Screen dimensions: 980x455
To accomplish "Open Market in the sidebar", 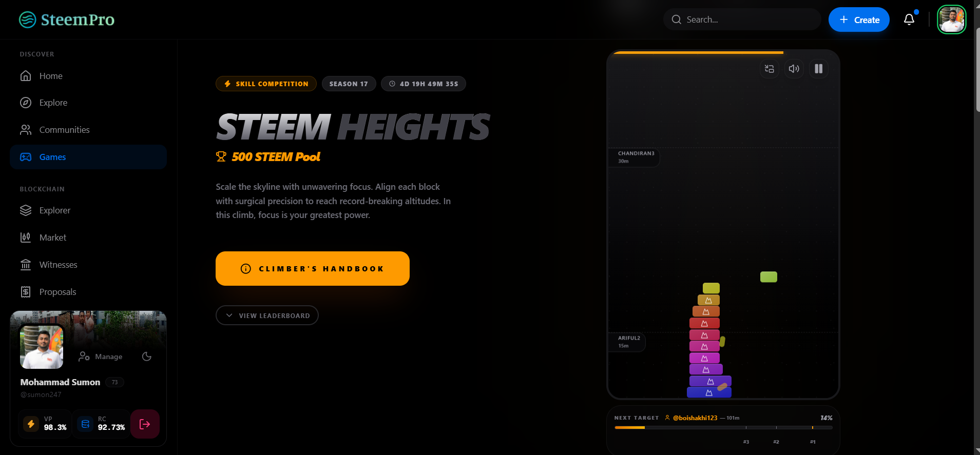I will pyautogui.click(x=88, y=238).
